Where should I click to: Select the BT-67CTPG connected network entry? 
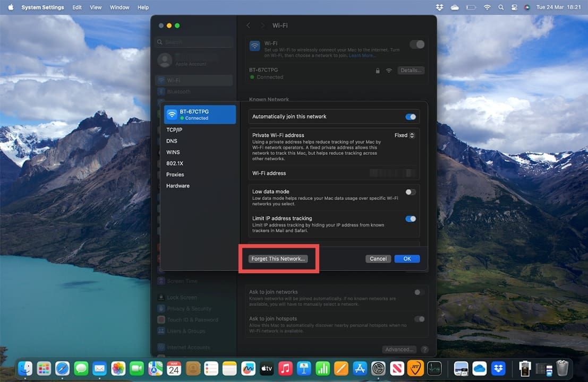(200, 115)
